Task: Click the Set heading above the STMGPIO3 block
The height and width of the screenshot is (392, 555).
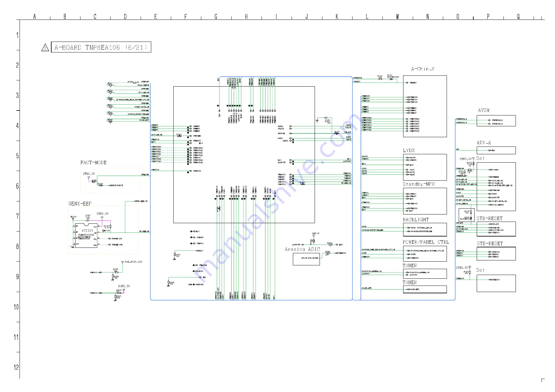Action: click(480, 270)
